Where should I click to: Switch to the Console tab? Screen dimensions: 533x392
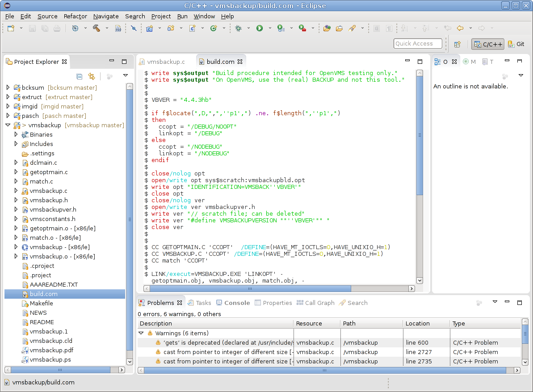233,303
